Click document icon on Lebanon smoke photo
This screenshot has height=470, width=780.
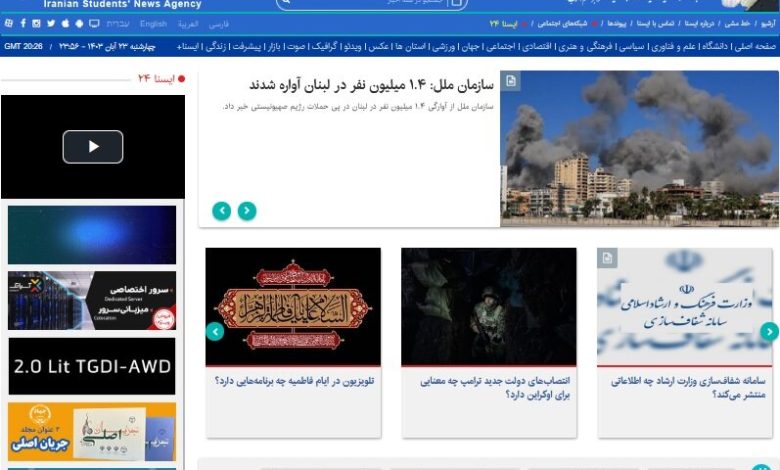pos(511,81)
